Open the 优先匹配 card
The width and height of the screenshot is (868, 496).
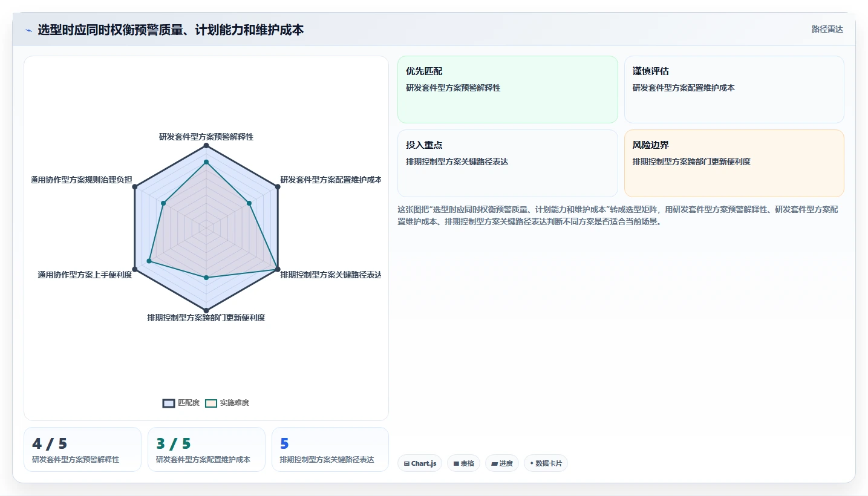click(x=507, y=90)
